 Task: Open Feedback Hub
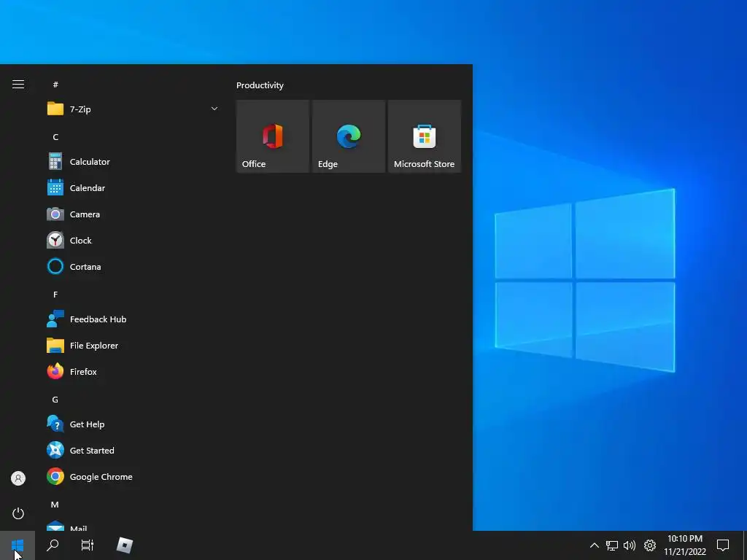point(133,319)
